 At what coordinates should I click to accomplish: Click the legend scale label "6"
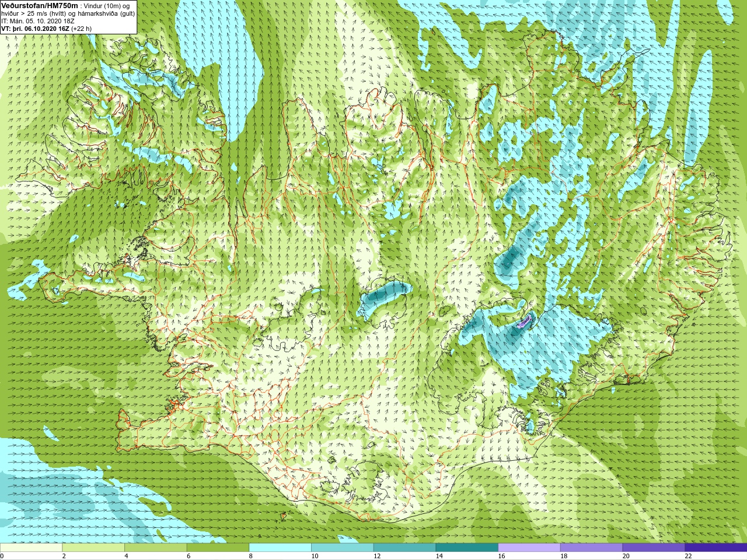pos(189,556)
